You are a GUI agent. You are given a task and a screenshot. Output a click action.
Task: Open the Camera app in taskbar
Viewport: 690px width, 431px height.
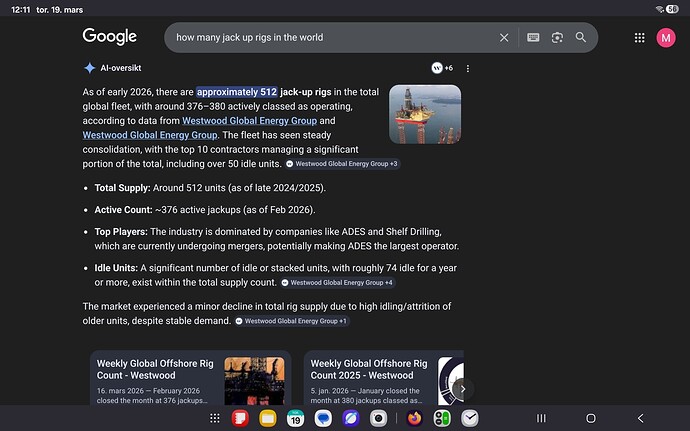378,418
